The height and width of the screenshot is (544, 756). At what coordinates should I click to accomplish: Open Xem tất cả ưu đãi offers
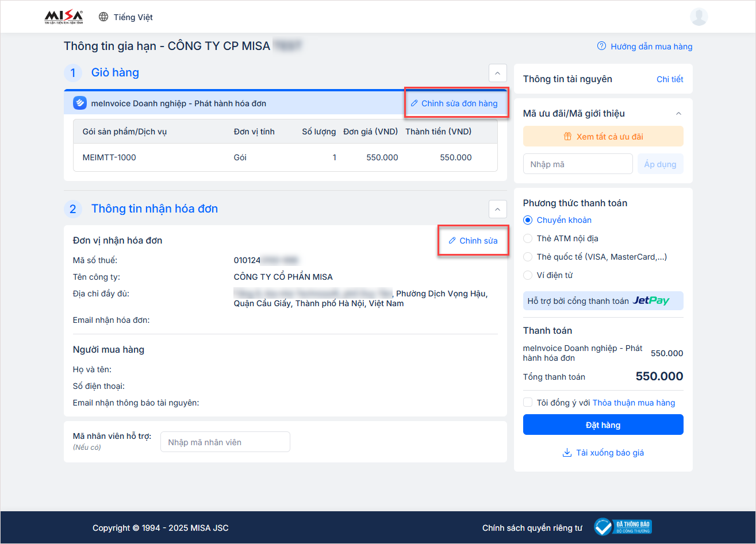coord(603,137)
